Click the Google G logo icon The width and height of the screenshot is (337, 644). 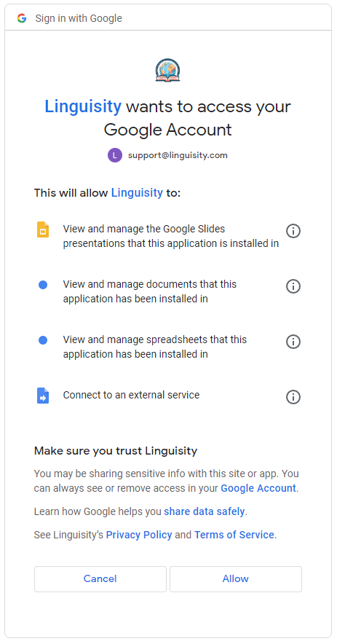22,18
